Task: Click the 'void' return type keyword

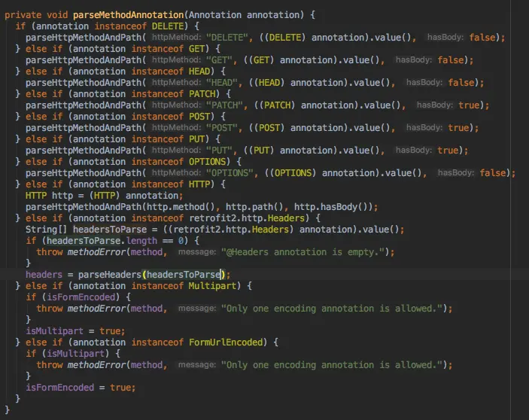Action: (57, 15)
